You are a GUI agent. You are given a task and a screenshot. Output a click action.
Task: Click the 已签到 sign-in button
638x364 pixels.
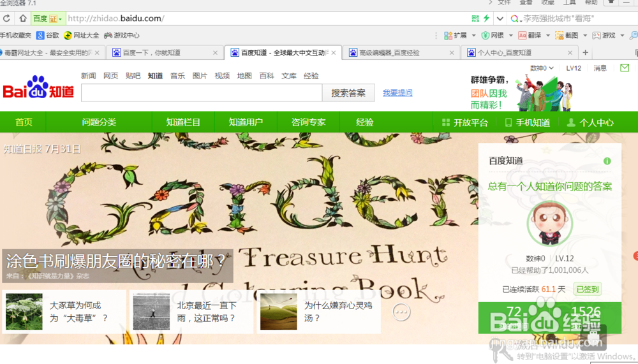tap(588, 289)
